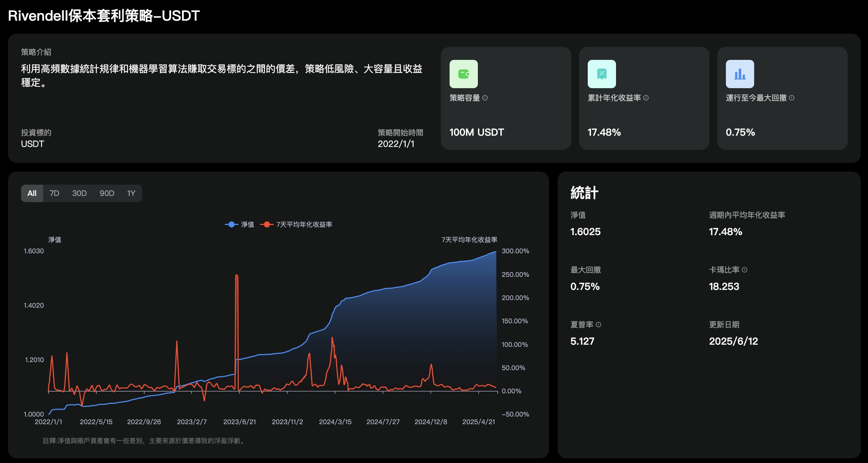Click the 17.48% value in top card

[604, 132]
